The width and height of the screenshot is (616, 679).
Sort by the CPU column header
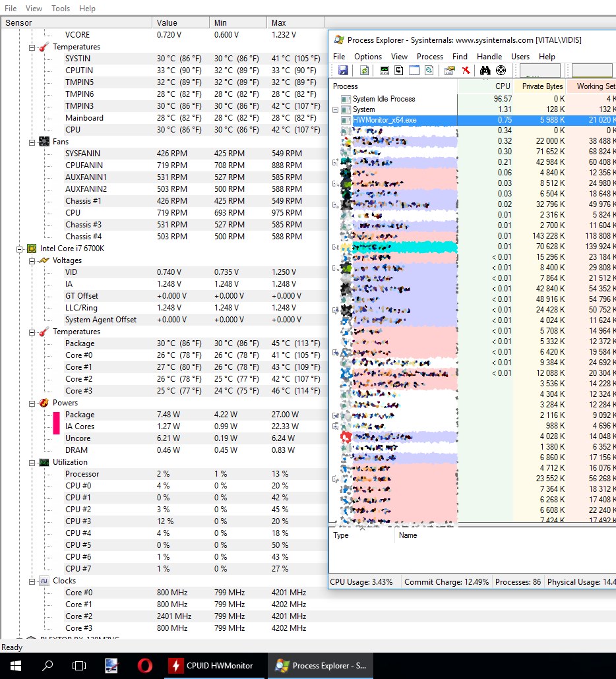[x=485, y=86]
